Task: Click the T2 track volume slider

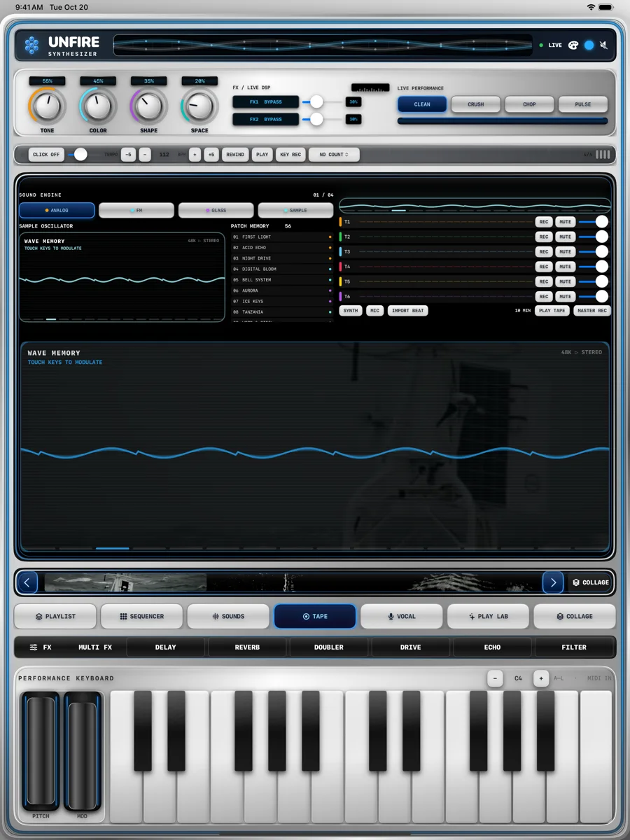Action: 593,237
